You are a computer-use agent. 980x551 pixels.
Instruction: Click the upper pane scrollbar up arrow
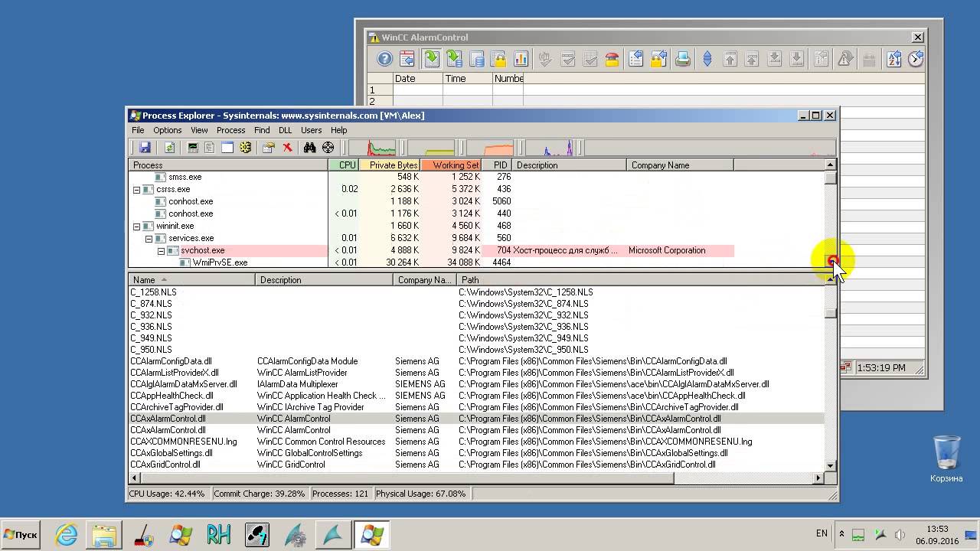click(830, 165)
